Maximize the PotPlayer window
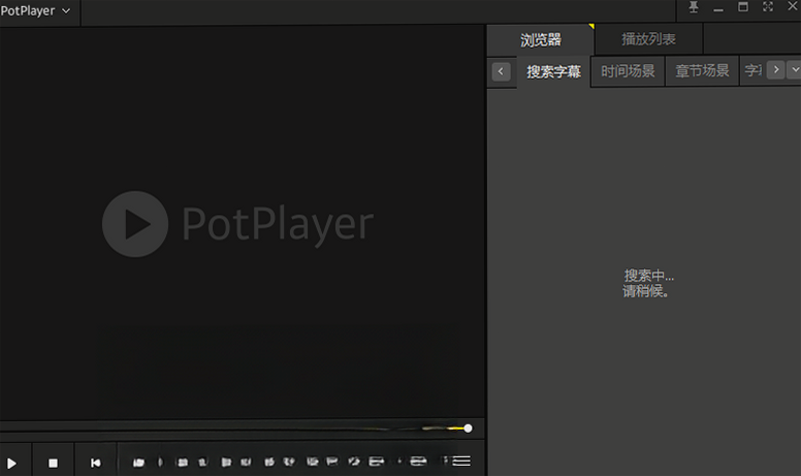This screenshot has width=801, height=476. 743,7
